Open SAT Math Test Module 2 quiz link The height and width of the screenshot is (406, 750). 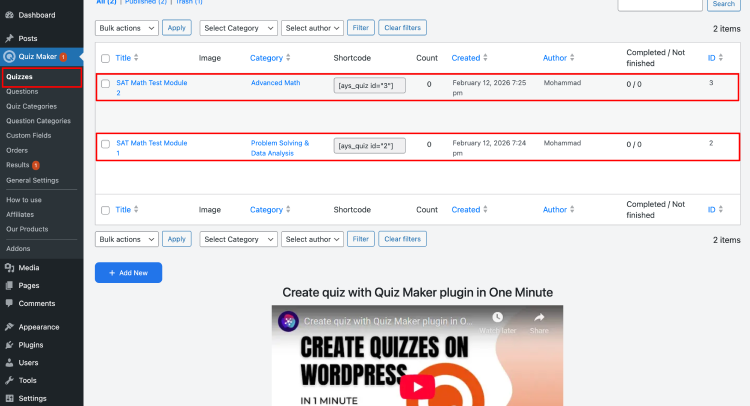pyautogui.click(x=152, y=88)
